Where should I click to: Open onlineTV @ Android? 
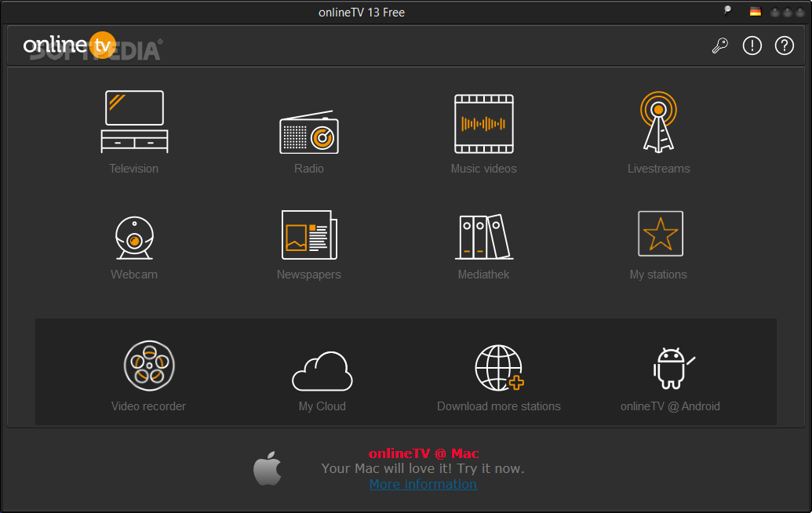click(x=671, y=367)
